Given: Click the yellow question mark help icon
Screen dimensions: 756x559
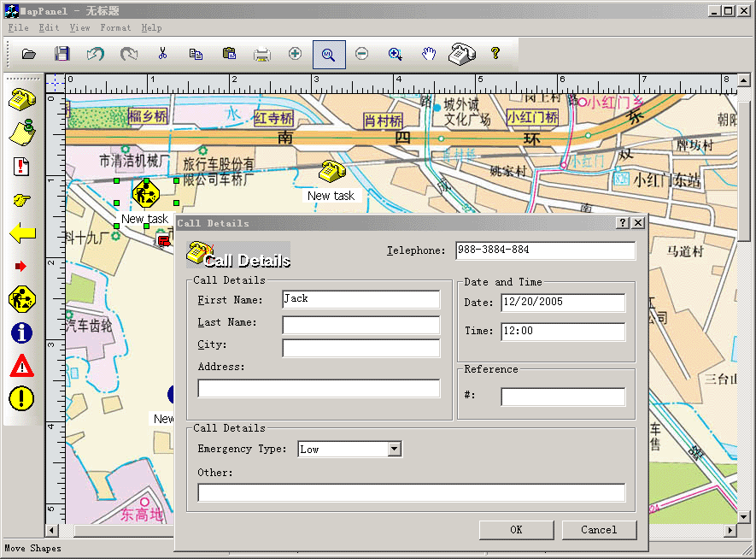Looking at the screenshot, I should (495, 54).
